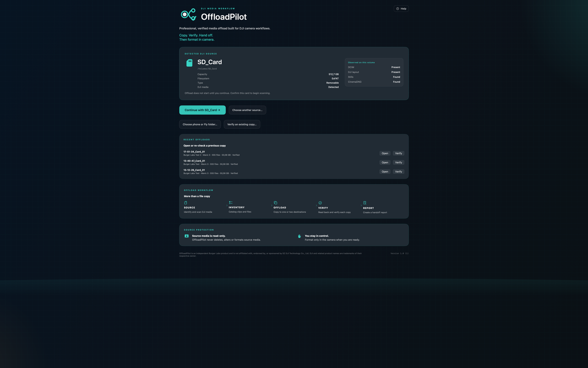588x368 pixels.
Task: Click the Stills row label
Action: coord(351,77)
